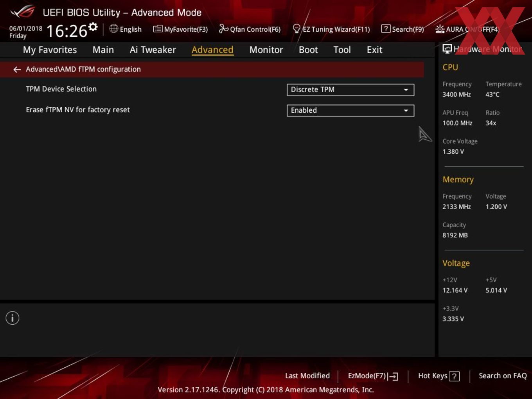Select the Advanced tab
532x399 pixels.
click(x=212, y=50)
